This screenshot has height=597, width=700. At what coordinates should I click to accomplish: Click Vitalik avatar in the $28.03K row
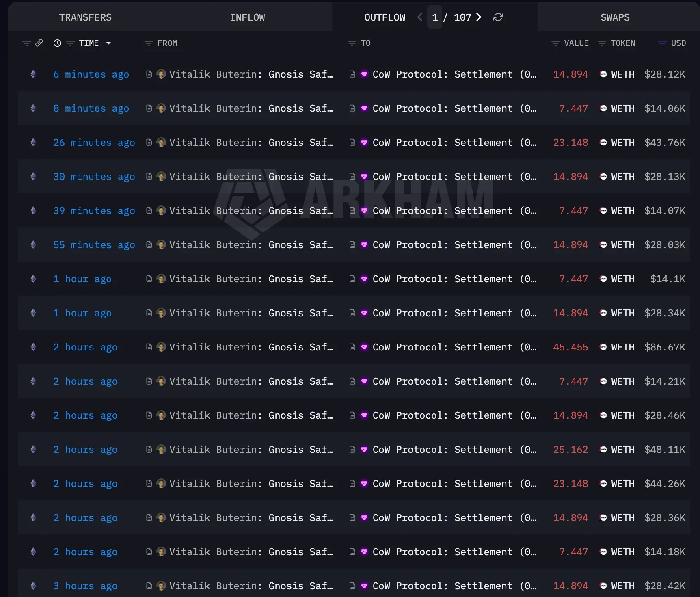(161, 244)
